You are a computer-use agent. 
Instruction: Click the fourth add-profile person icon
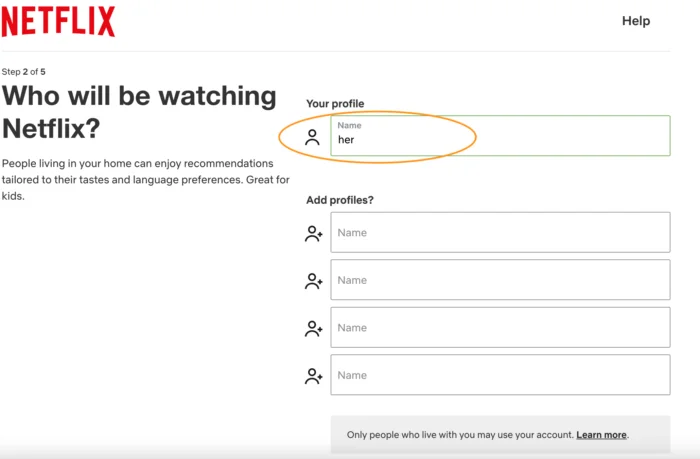pyautogui.click(x=314, y=376)
